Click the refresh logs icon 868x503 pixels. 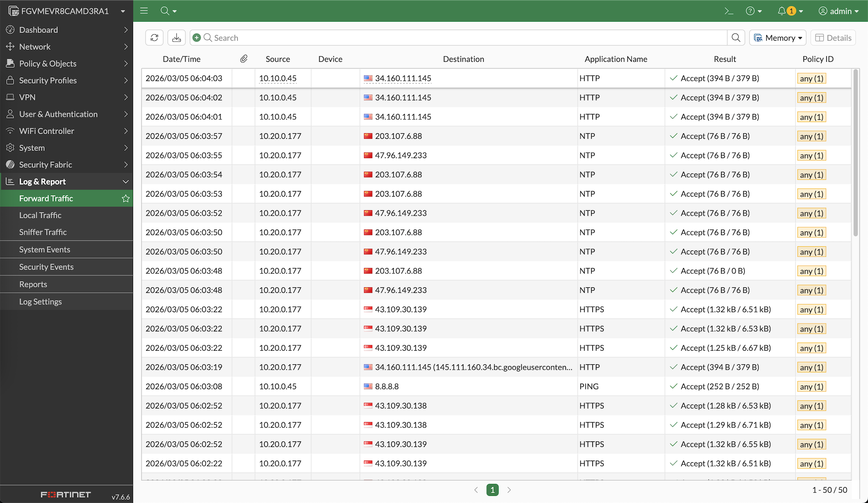pos(154,38)
